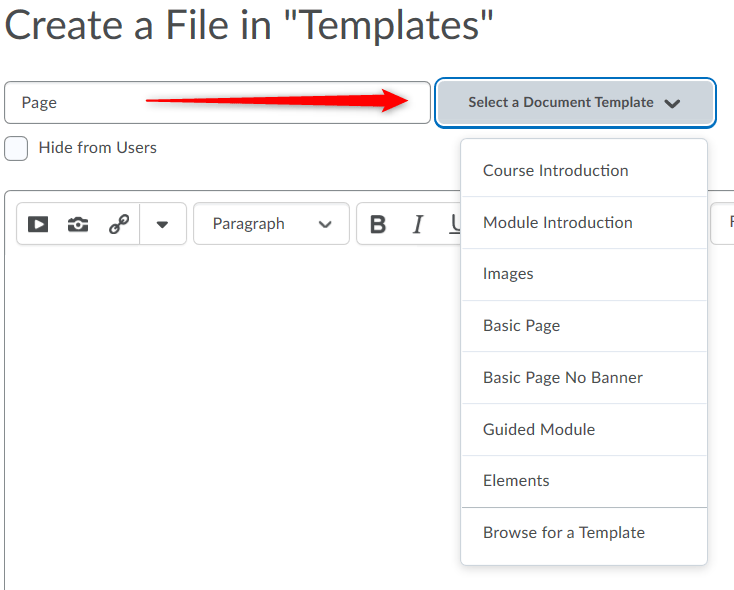This screenshot has width=734, height=590.
Task: Choose the Course Introduction template
Action: [x=555, y=171]
